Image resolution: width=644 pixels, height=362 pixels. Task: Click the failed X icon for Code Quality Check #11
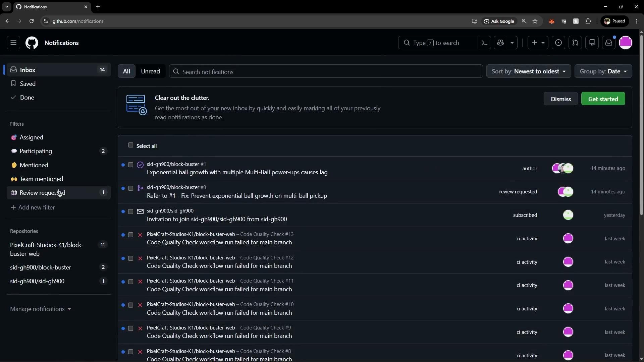pyautogui.click(x=140, y=282)
